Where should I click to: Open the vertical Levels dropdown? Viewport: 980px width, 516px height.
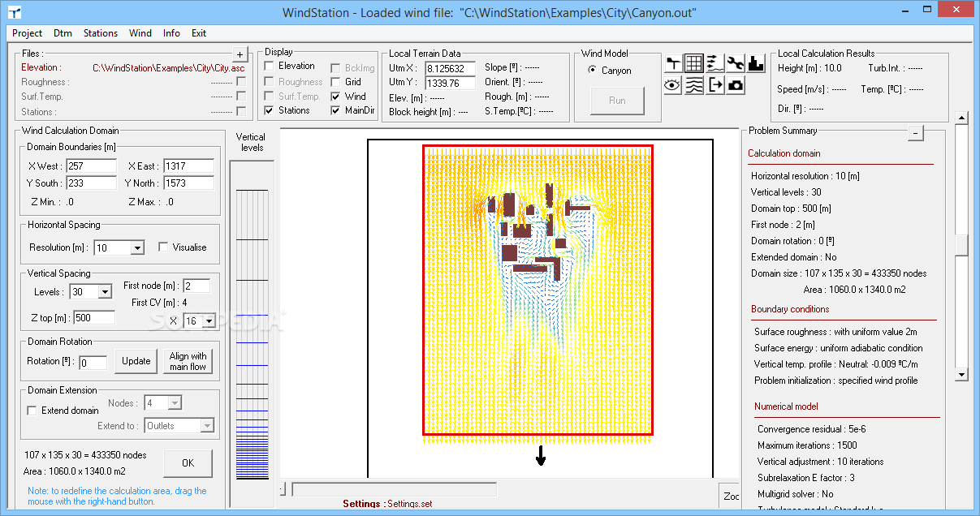105,292
